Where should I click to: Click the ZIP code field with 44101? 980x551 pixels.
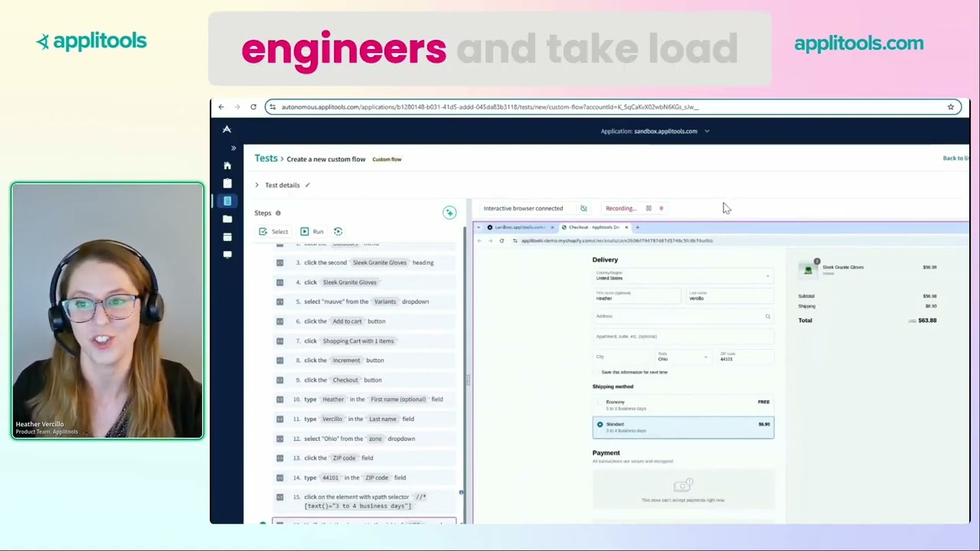pyautogui.click(x=745, y=357)
